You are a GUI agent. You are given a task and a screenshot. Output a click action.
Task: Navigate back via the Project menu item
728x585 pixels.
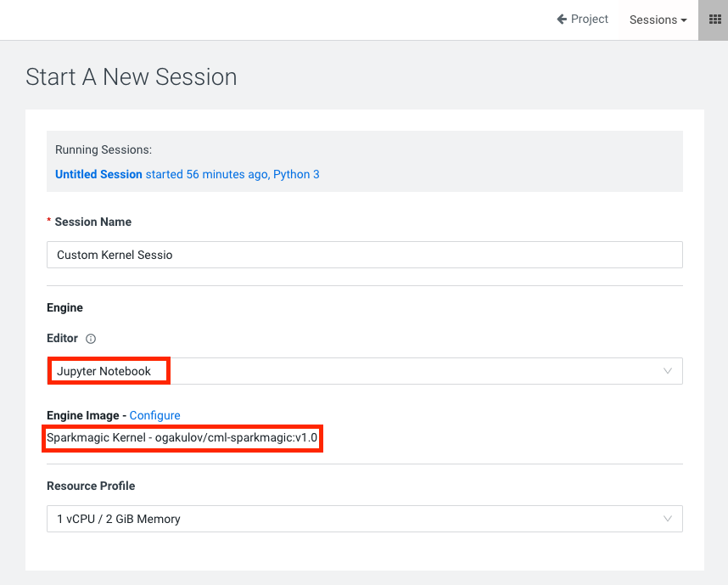click(588, 19)
